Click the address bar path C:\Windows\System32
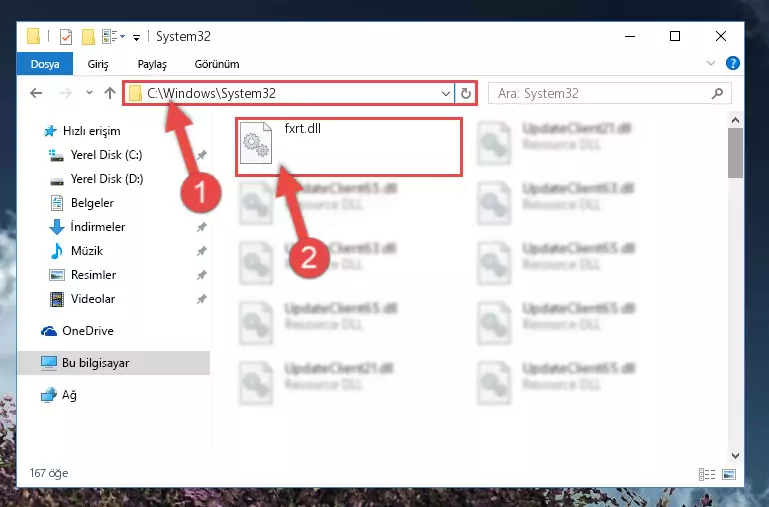769x507 pixels. coord(211,93)
